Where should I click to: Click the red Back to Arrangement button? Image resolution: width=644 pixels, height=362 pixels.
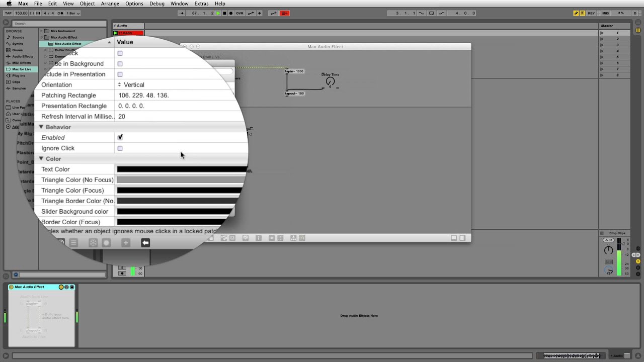pos(284,13)
